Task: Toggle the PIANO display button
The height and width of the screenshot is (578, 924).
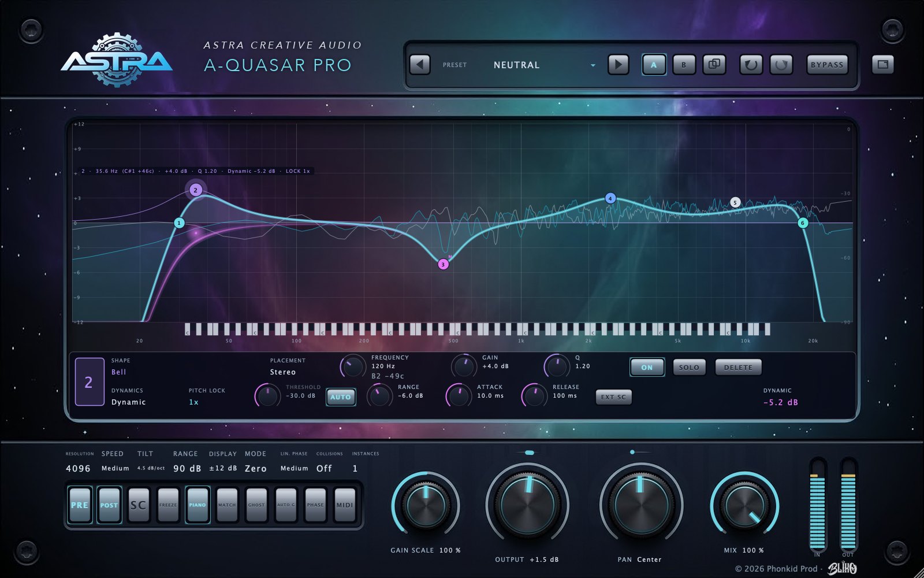Action: tap(198, 505)
